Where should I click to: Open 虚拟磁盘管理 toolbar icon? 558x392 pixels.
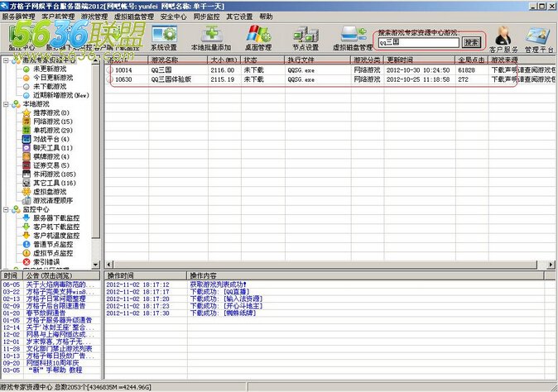[x=353, y=38]
